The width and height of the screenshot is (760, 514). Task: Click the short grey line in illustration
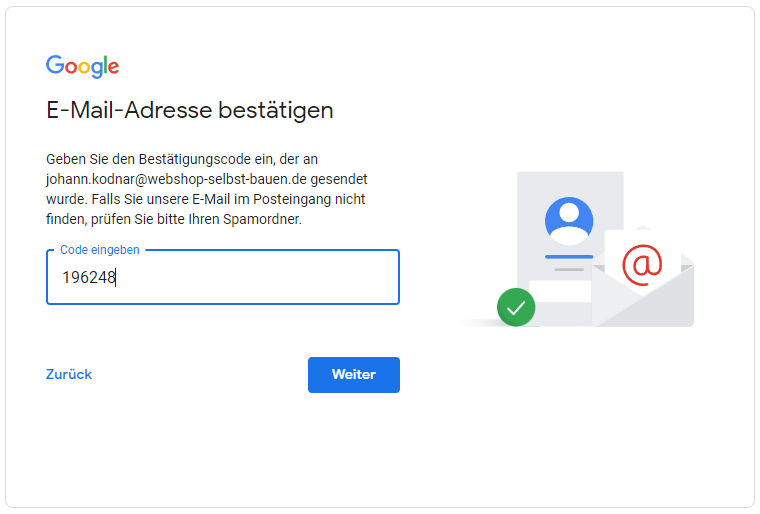[569, 269]
